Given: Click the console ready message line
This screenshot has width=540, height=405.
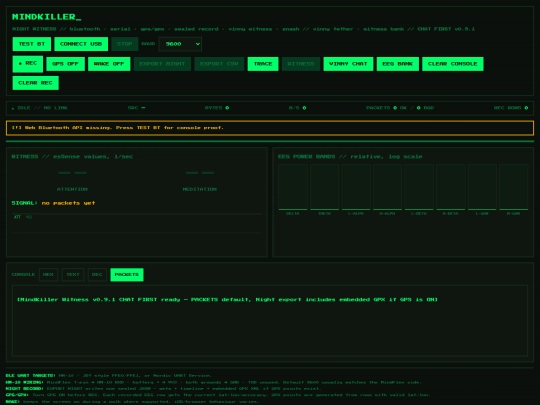Looking at the screenshot, I should (227, 300).
